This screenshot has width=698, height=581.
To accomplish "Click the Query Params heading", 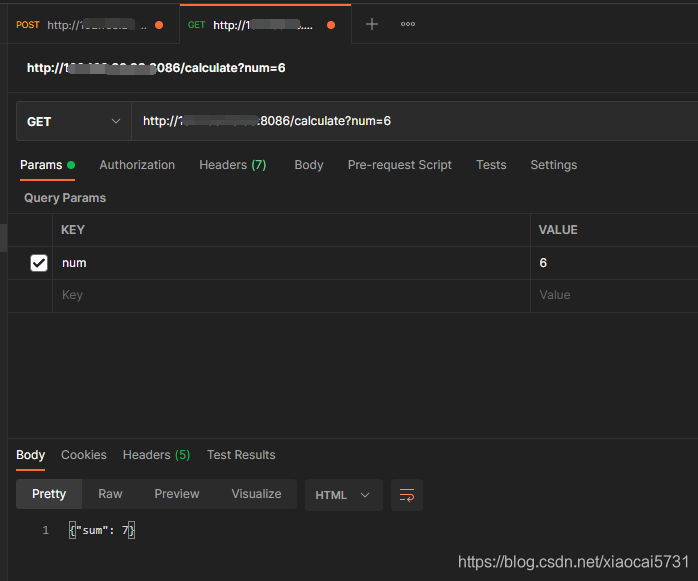I will [65, 198].
